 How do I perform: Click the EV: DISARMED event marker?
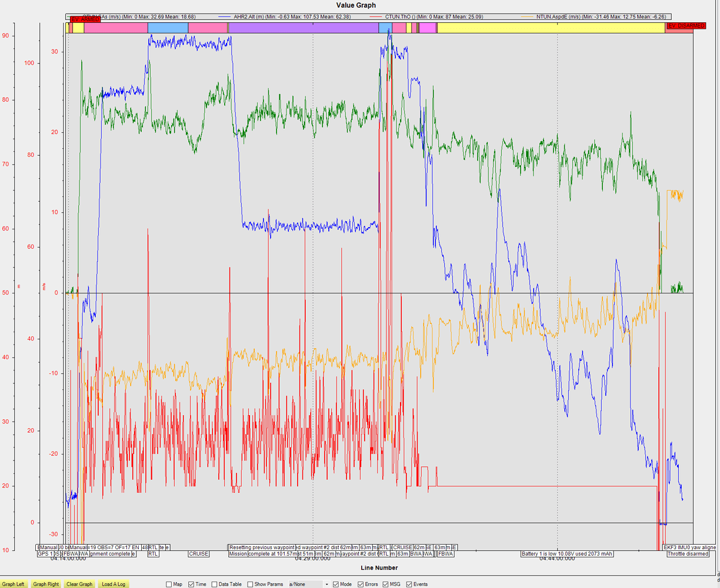coord(686,26)
